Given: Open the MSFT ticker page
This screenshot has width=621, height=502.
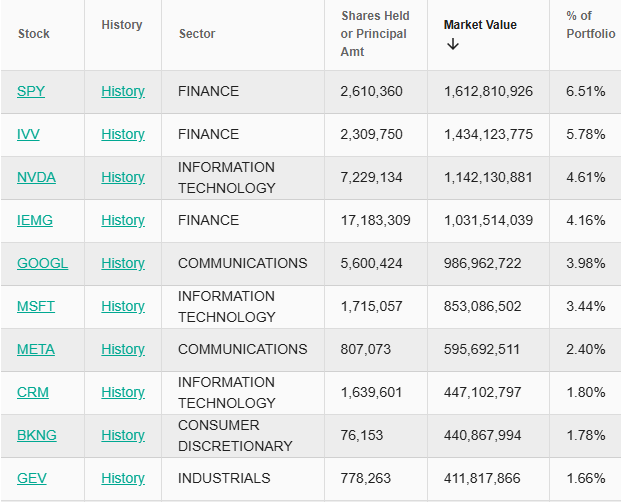Looking at the screenshot, I should [x=36, y=306].
